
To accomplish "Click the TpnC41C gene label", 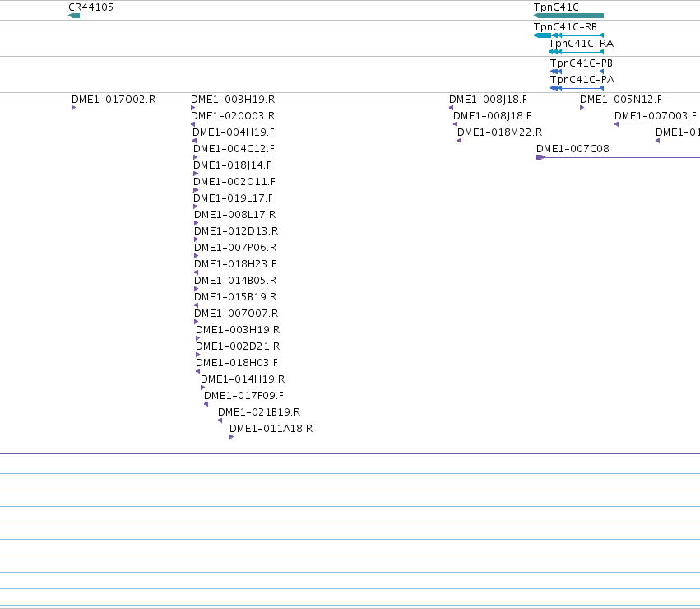I will pyautogui.click(x=556, y=7).
